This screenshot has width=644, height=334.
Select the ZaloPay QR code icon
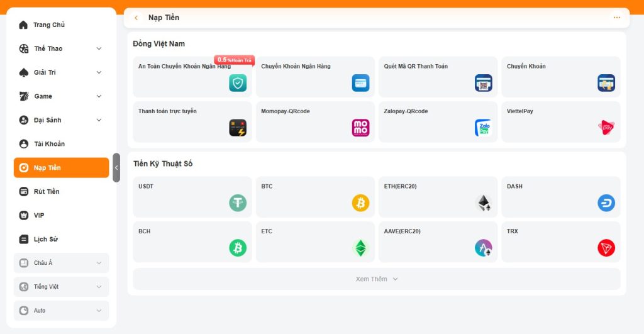483,128
